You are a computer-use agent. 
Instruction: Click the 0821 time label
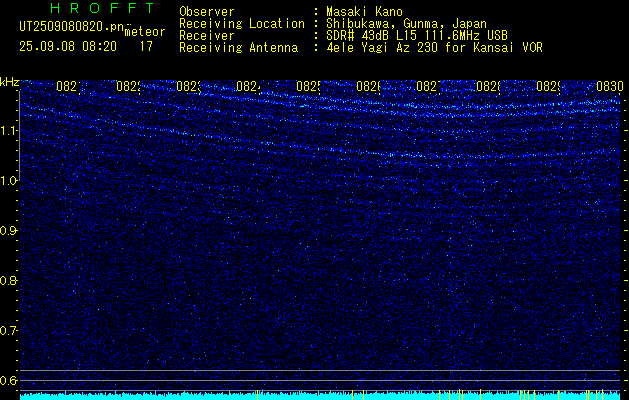pos(68,86)
